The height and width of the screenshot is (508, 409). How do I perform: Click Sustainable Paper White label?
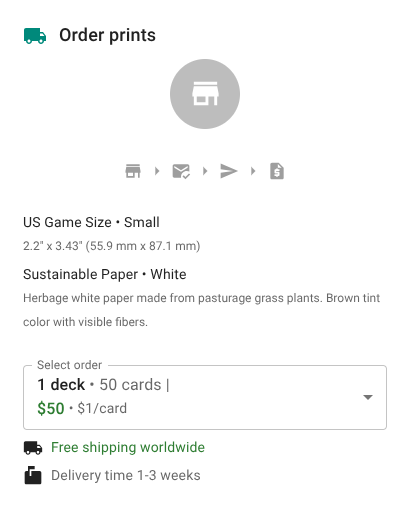[x=105, y=274]
